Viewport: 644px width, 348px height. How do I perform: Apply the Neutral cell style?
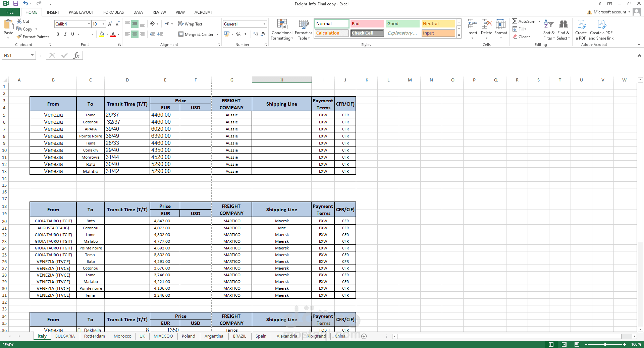click(x=438, y=24)
